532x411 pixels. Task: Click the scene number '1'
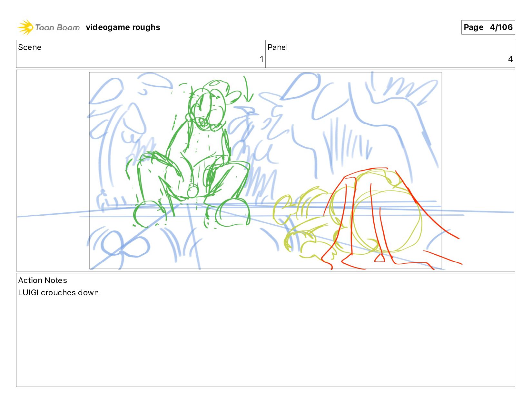pos(261,59)
